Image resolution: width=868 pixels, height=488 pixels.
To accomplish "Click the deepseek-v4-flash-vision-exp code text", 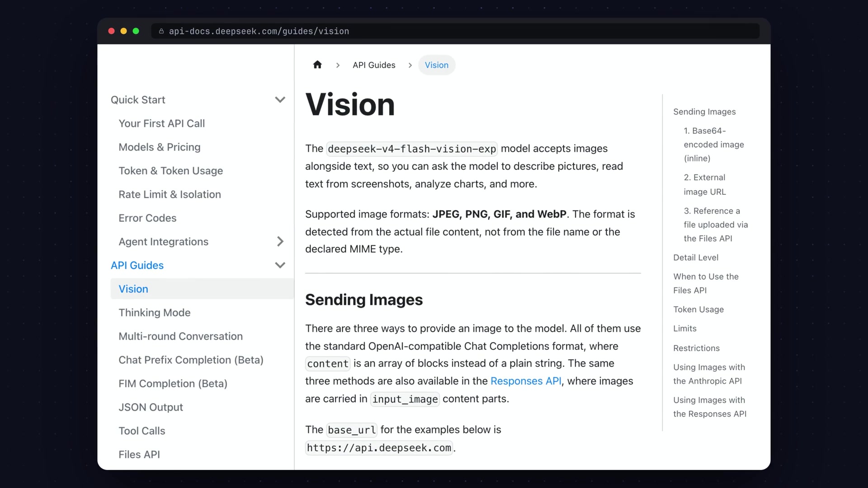I will click(x=412, y=149).
